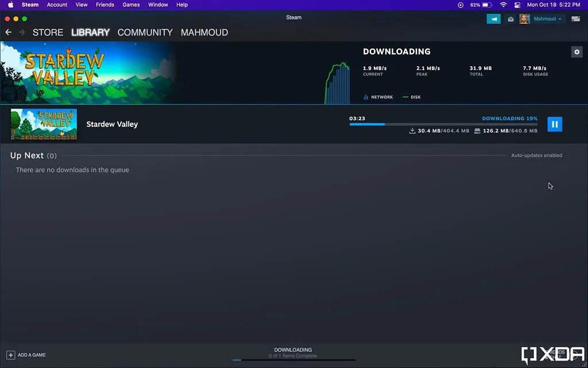588x368 pixels.
Task: Open Steam announcements via the megaphone icon
Action: tap(493, 18)
